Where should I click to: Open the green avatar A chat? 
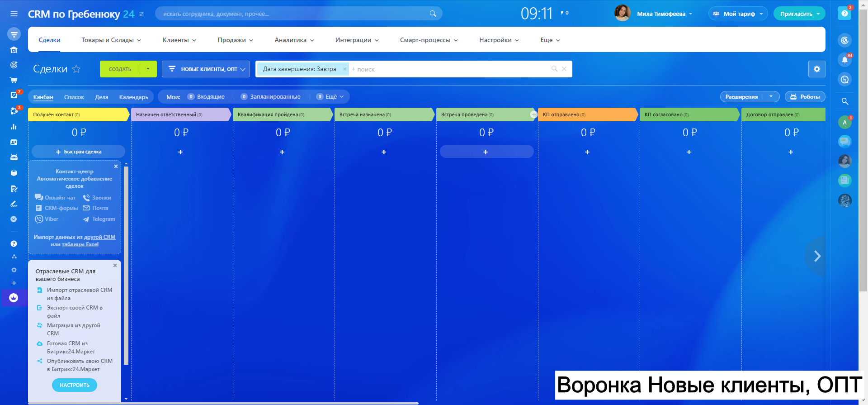[x=844, y=122]
